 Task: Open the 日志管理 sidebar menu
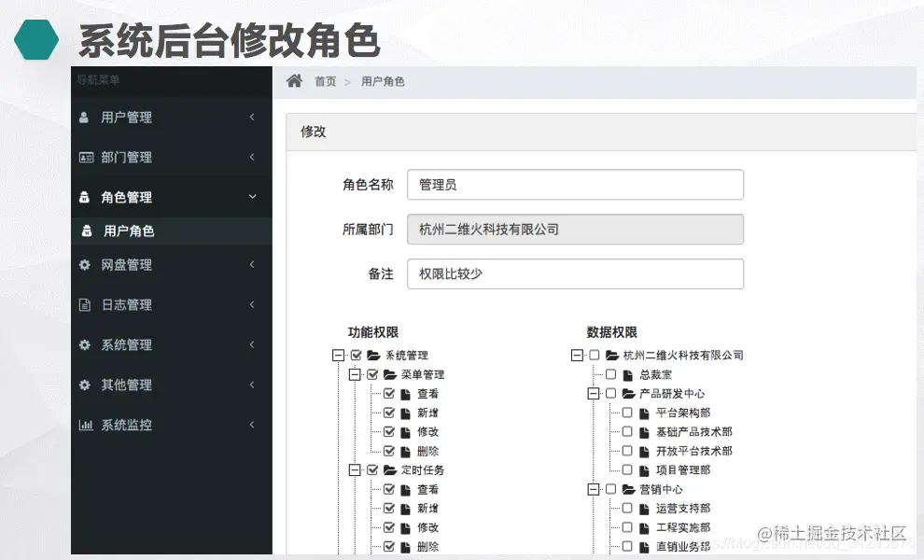172,305
